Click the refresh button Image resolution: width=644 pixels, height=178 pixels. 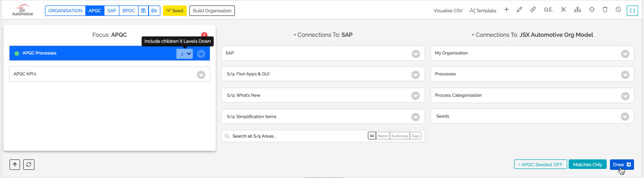29,165
